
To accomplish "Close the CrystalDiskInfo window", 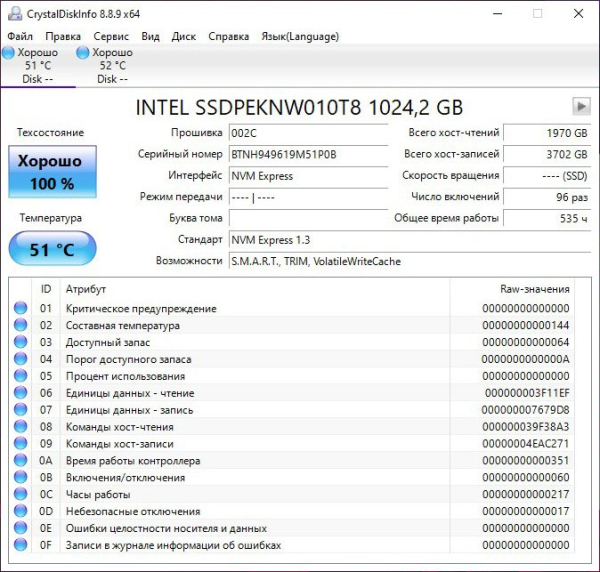I will point(579,14).
